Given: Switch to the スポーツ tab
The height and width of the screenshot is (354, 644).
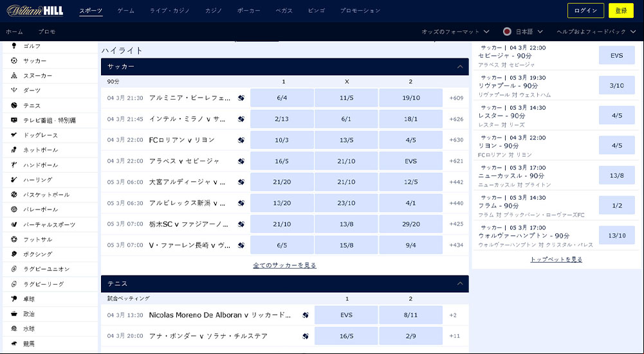Looking at the screenshot, I should tap(91, 11).
